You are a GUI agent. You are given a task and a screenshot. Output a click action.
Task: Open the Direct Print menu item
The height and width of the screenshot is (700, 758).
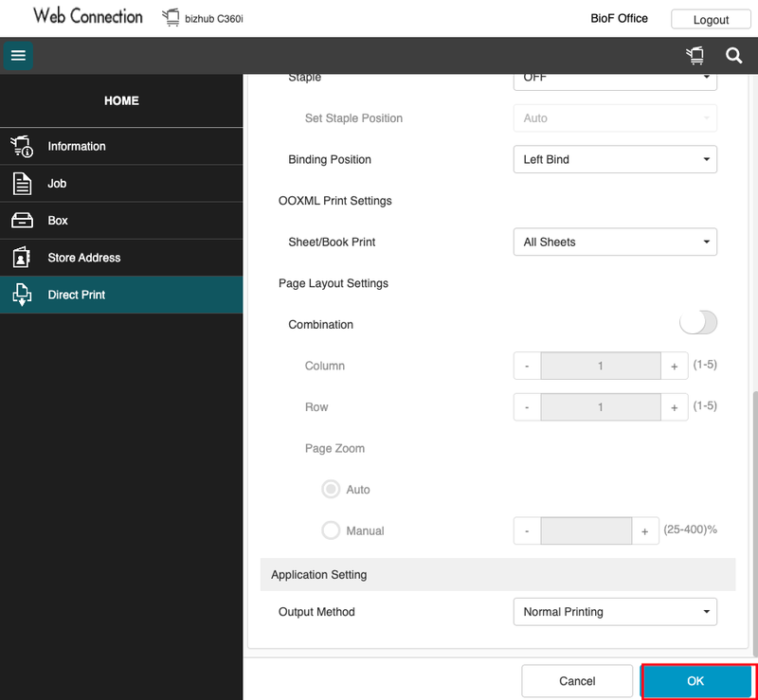pos(121,295)
